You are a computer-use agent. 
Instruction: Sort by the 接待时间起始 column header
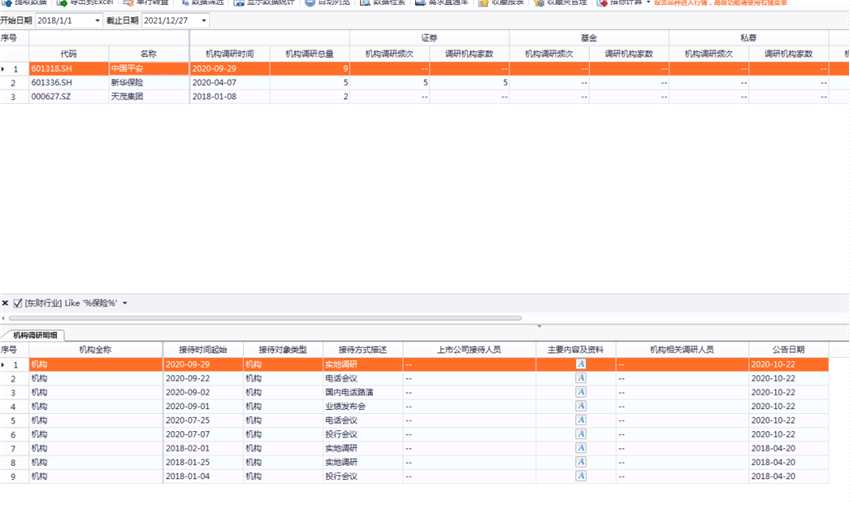pyautogui.click(x=203, y=349)
